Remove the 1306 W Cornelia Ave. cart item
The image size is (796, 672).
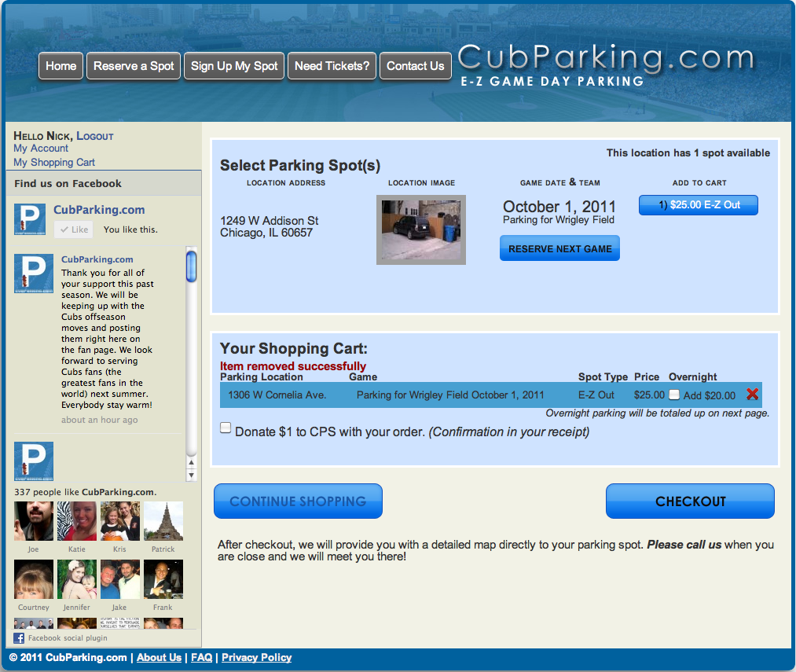coord(752,394)
